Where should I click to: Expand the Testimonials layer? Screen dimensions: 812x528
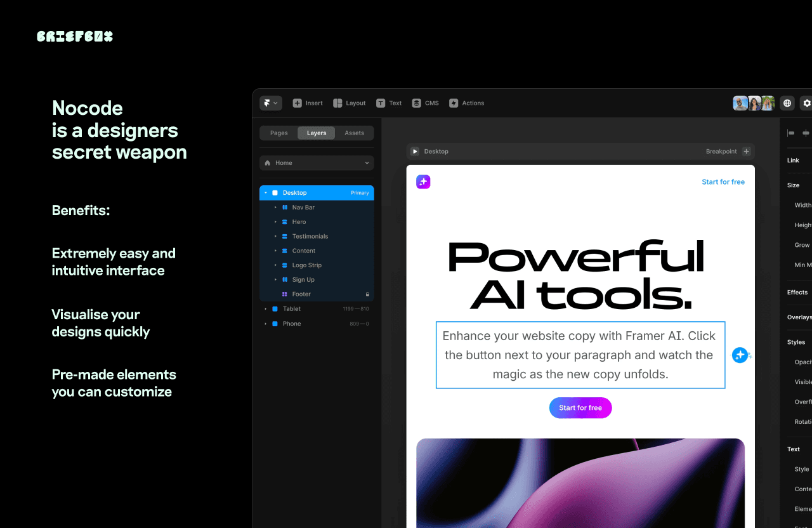tap(275, 236)
